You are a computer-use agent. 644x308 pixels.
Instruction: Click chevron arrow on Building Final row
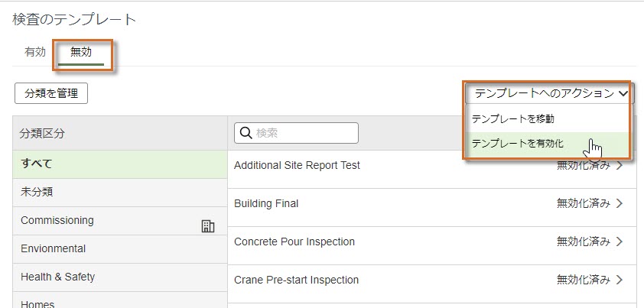point(620,204)
